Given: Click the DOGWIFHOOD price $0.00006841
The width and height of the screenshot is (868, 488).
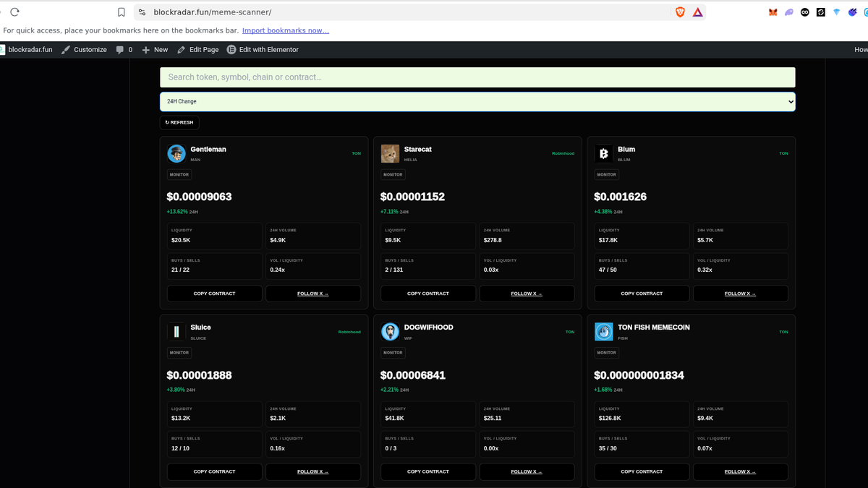Looking at the screenshot, I should click(x=413, y=375).
